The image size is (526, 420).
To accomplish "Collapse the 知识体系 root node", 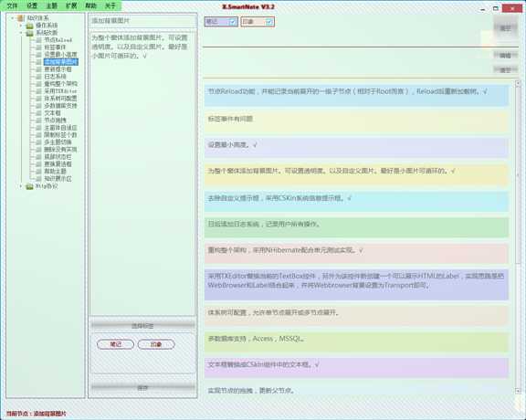I will tap(13, 17).
